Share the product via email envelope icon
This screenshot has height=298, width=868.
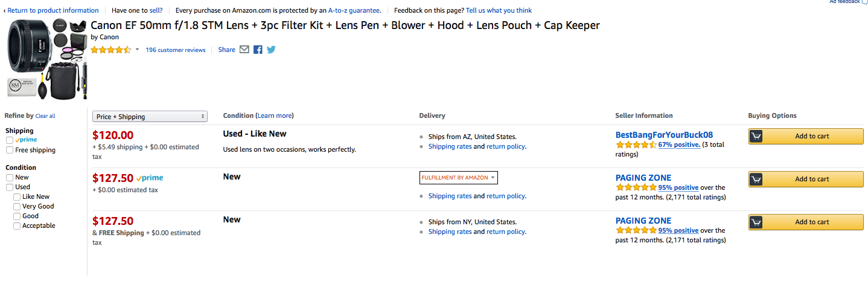click(x=244, y=50)
